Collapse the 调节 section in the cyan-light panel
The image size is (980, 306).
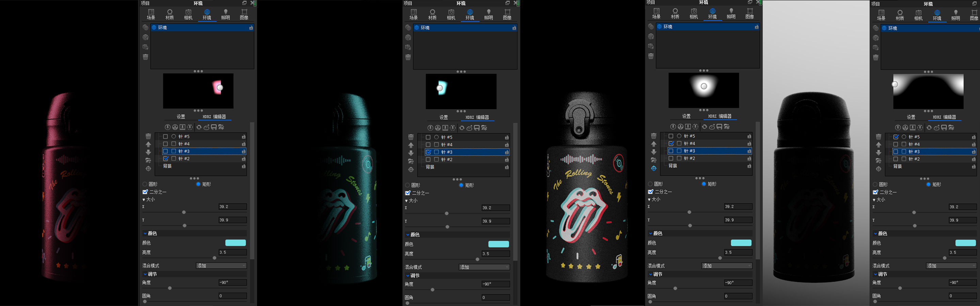[408, 276]
